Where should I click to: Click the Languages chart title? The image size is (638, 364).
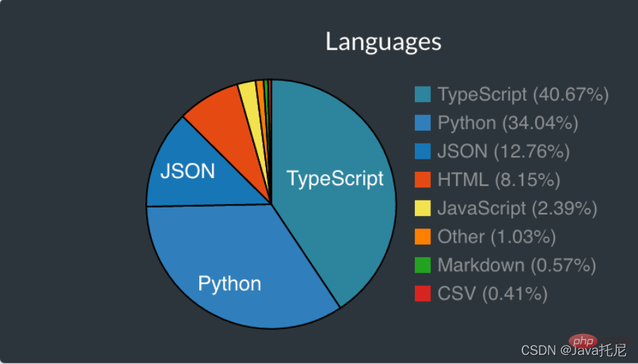click(x=383, y=42)
